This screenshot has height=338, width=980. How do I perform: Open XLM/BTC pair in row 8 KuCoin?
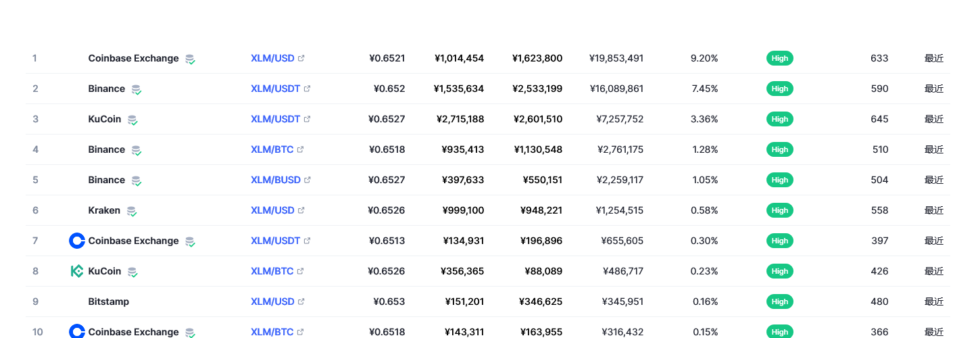272,271
